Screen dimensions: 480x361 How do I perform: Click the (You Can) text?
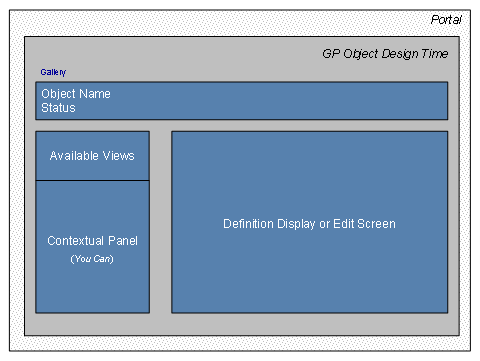(x=92, y=259)
